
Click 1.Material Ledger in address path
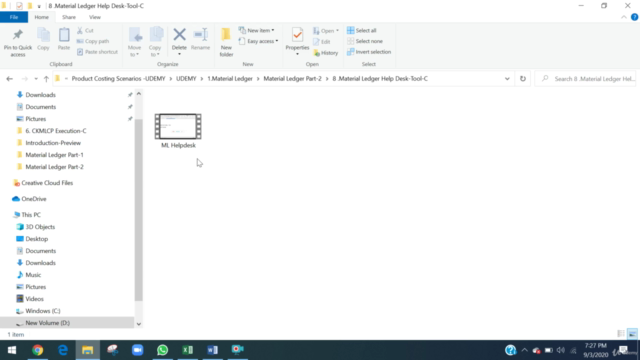click(x=230, y=79)
